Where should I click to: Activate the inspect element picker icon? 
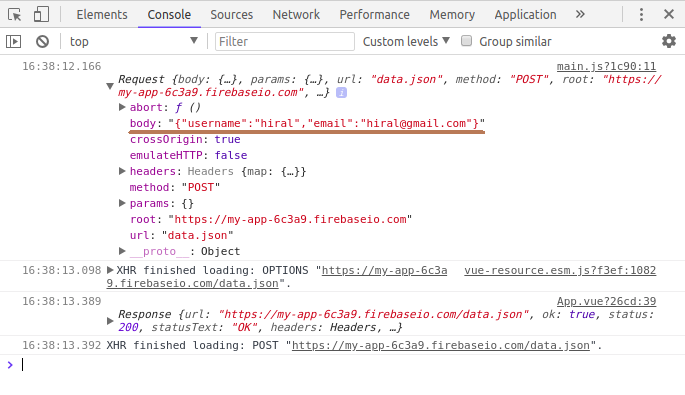(14, 14)
